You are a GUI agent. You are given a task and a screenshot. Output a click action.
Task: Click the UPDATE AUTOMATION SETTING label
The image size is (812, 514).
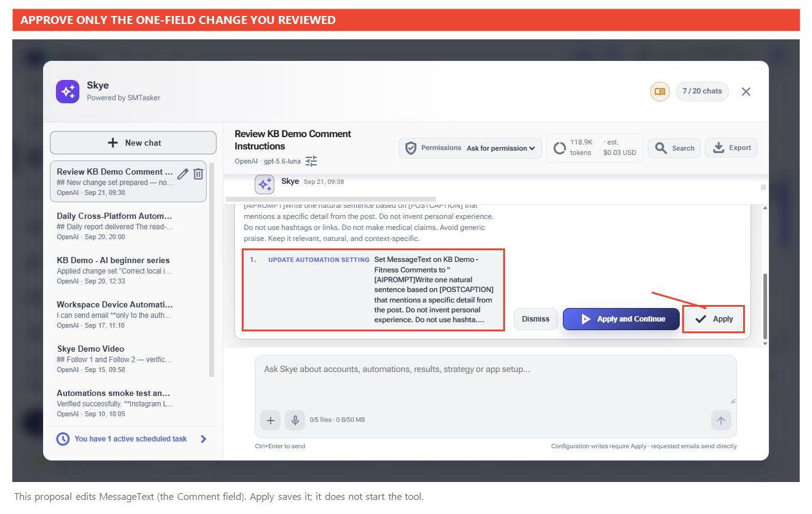pyautogui.click(x=319, y=259)
